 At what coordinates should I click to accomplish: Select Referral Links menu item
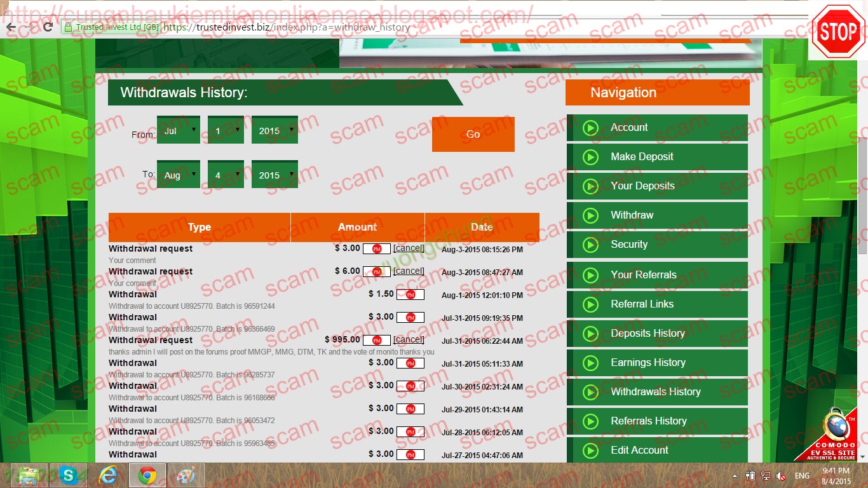click(642, 304)
